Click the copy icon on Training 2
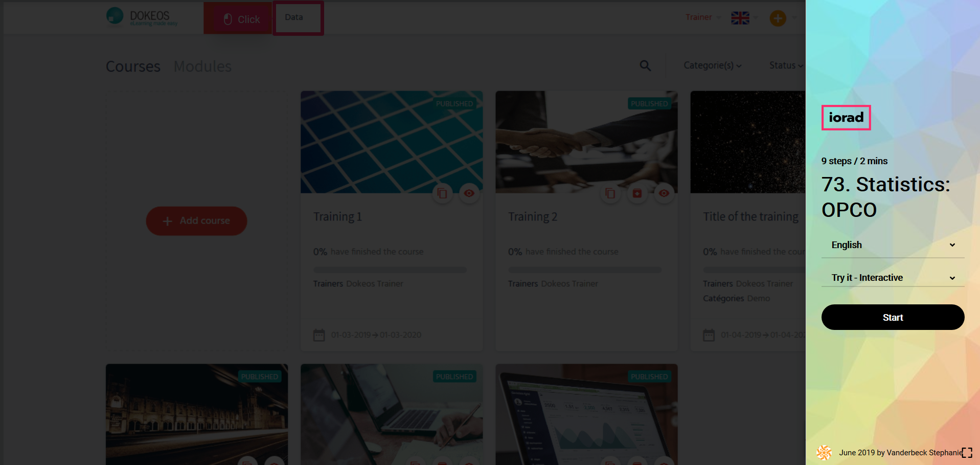This screenshot has width=980, height=465. point(610,193)
